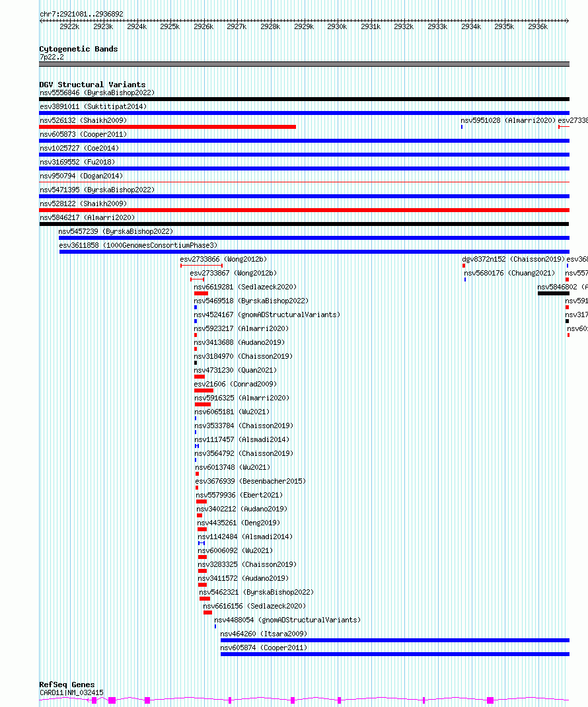Click the nsv5462321 (ByrskaBishop2022) label

click(256, 593)
